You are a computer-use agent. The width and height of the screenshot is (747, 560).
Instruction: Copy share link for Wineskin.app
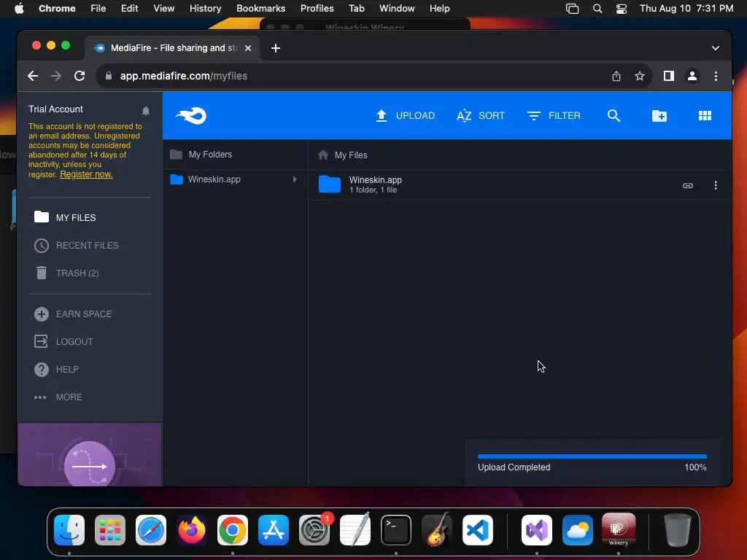tap(687, 186)
